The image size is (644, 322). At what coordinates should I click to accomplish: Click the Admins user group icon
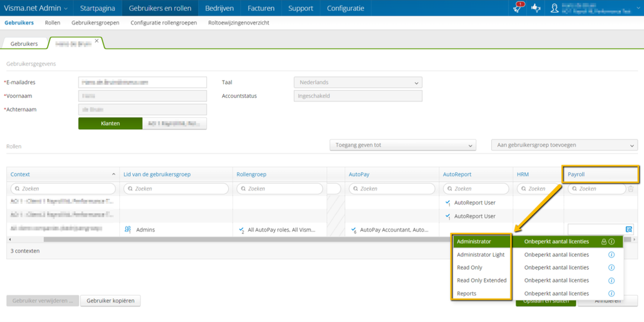point(128,230)
